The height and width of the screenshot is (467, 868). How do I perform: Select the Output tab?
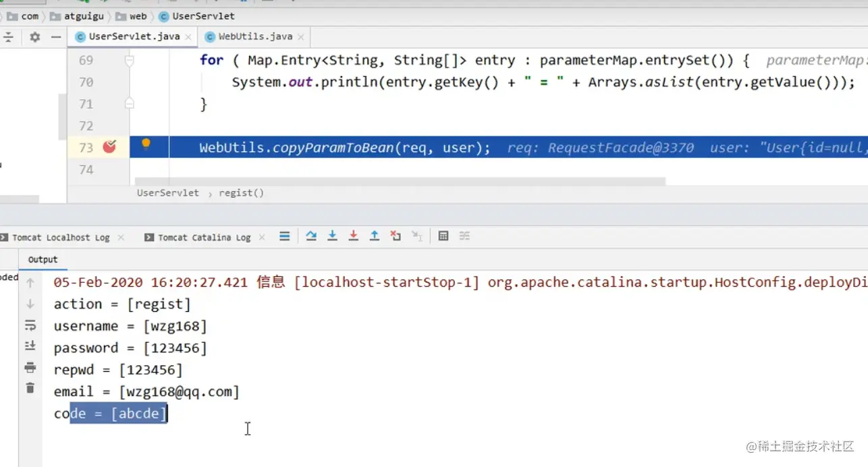(x=43, y=259)
